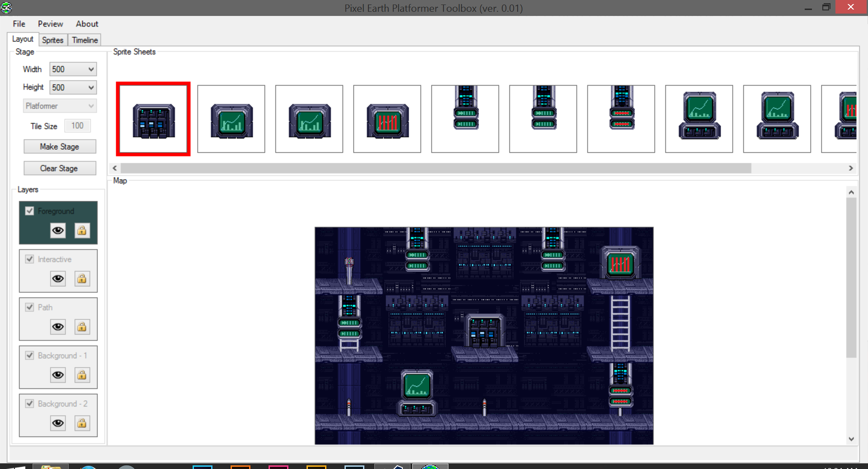Select the red bars monitor sprite thumbnail
Image resolution: width=868 pixels, height=469 pixels.
pyautogui.click(x=387, y=119)
